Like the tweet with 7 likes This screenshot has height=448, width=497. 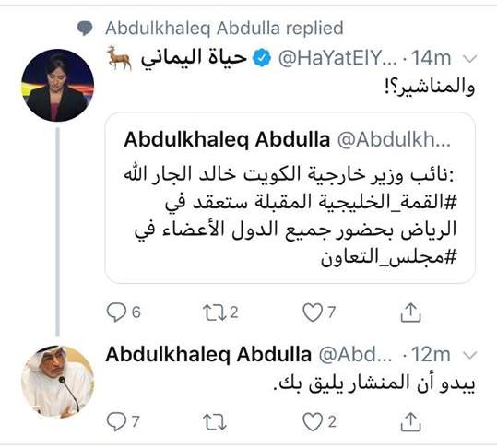[x=313, y=312]
